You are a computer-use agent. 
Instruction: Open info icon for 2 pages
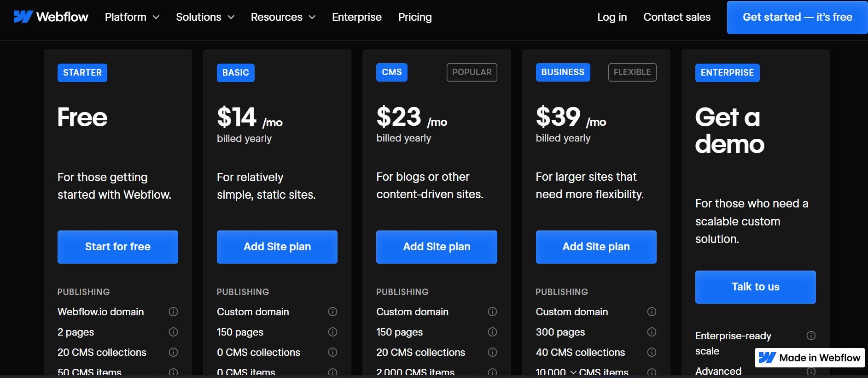pos(173,332)
